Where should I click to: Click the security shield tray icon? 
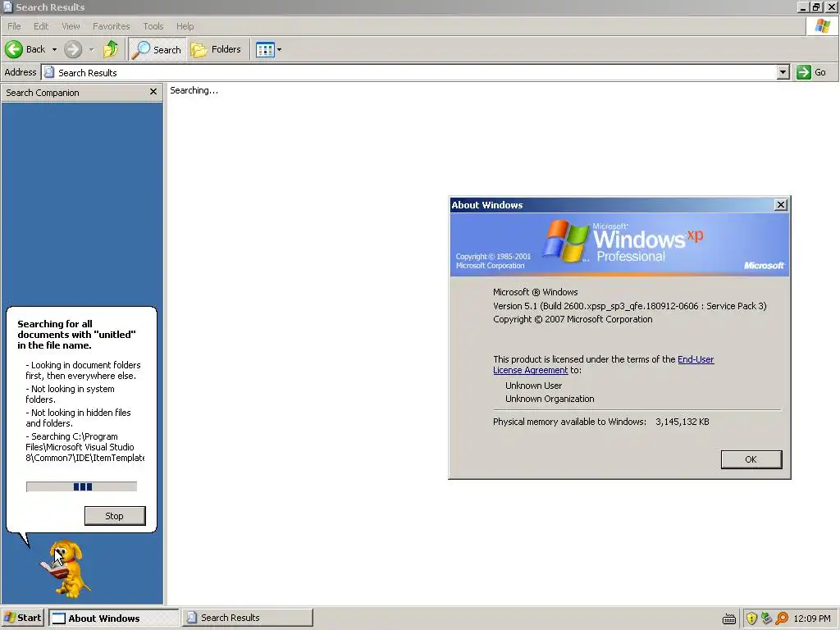(751, 619)
